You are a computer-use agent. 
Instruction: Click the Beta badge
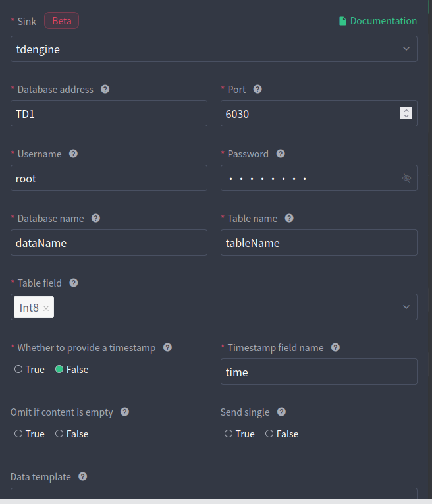click(62, 20)
